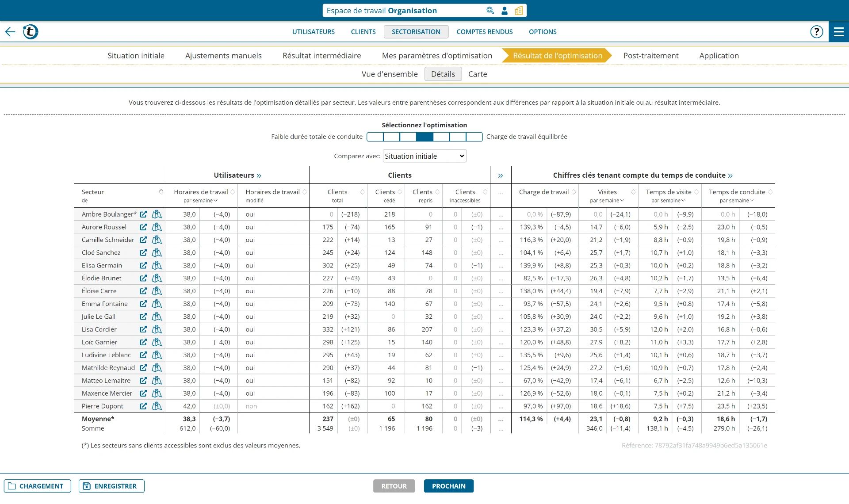Click the organisation building icon
Image resolution: width=849 pixels, height=504 pixels.
519,11
